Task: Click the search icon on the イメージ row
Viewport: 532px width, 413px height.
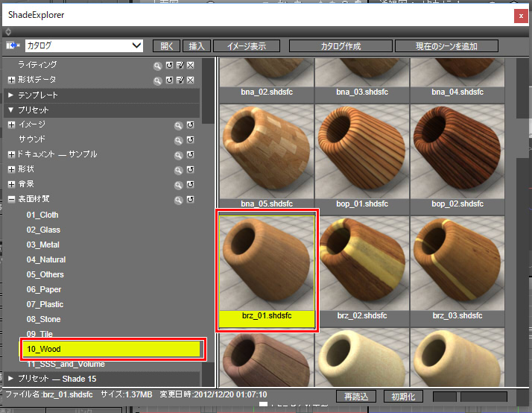Action: 179,126
